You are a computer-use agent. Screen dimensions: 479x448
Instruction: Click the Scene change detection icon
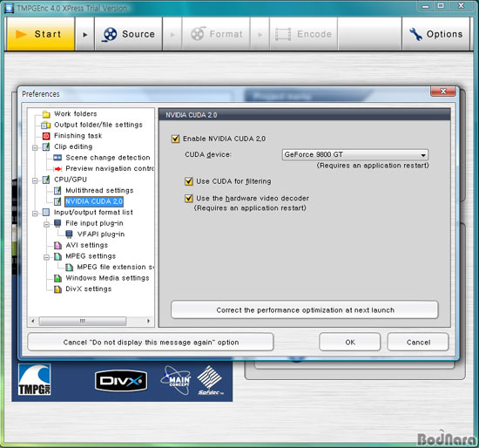tap(57, 158)
